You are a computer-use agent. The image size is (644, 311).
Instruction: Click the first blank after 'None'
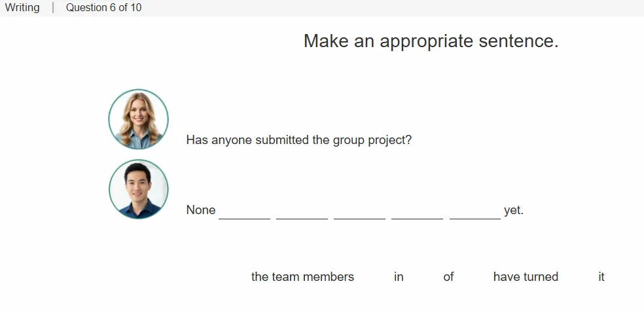(x=244, y=212)
